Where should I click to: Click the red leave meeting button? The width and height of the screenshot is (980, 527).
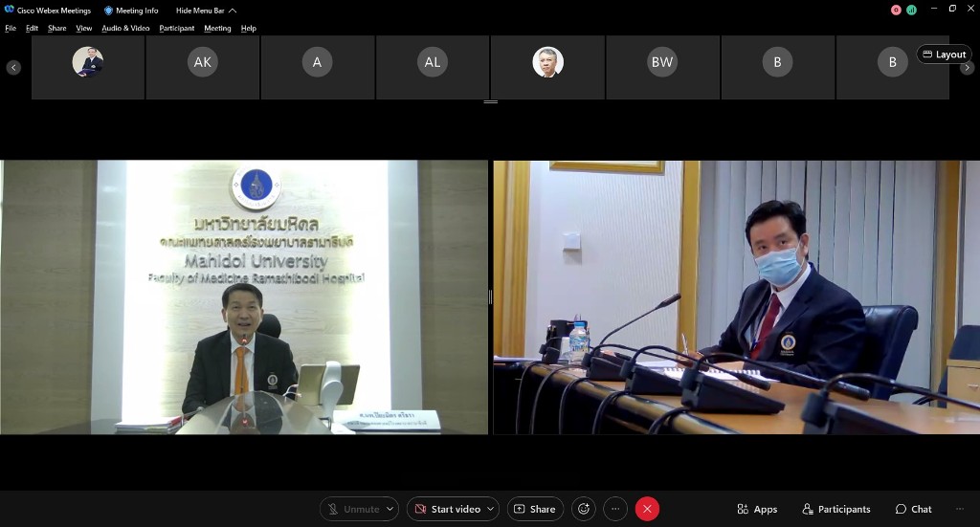coord(647,509)
